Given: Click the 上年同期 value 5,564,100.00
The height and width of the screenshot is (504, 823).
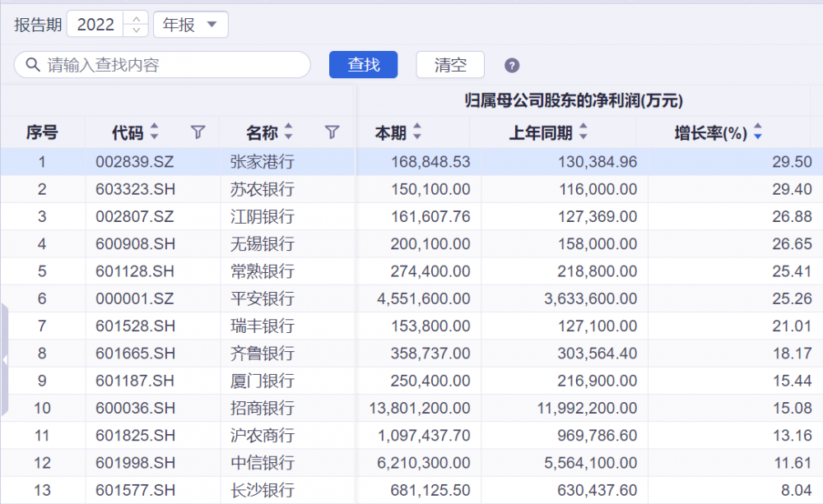Looking at the screenshot, I should pos(590,463).
